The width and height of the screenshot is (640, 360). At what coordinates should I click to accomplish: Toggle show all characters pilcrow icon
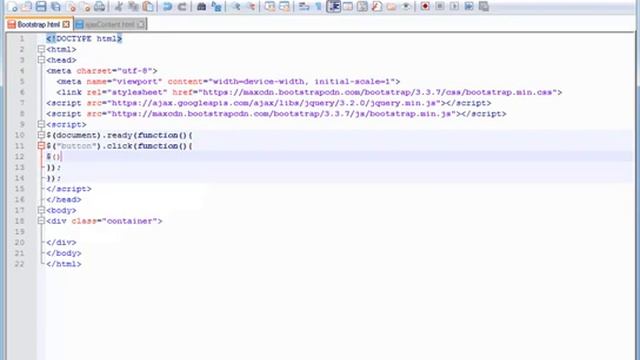318,6
